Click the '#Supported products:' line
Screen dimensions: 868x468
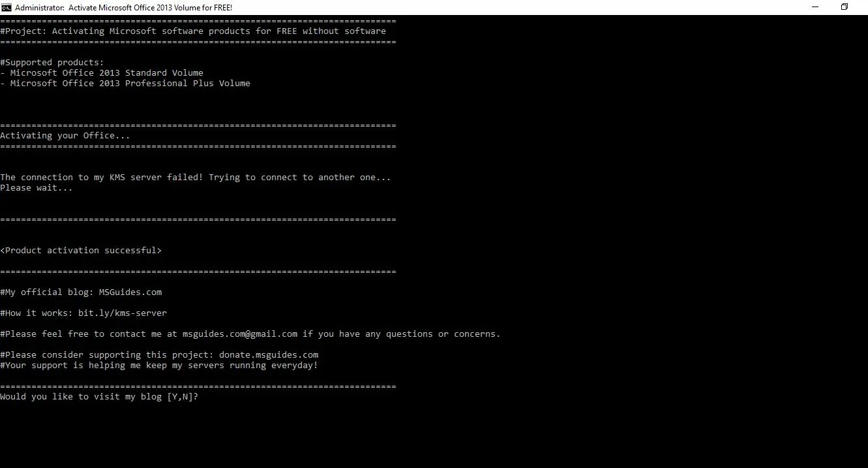point(52,63)
